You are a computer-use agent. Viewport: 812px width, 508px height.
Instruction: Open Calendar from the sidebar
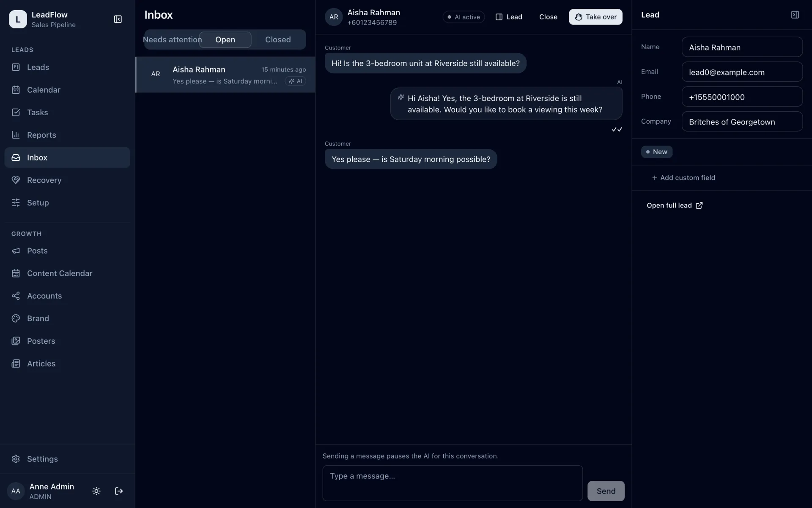coord(67,90)
